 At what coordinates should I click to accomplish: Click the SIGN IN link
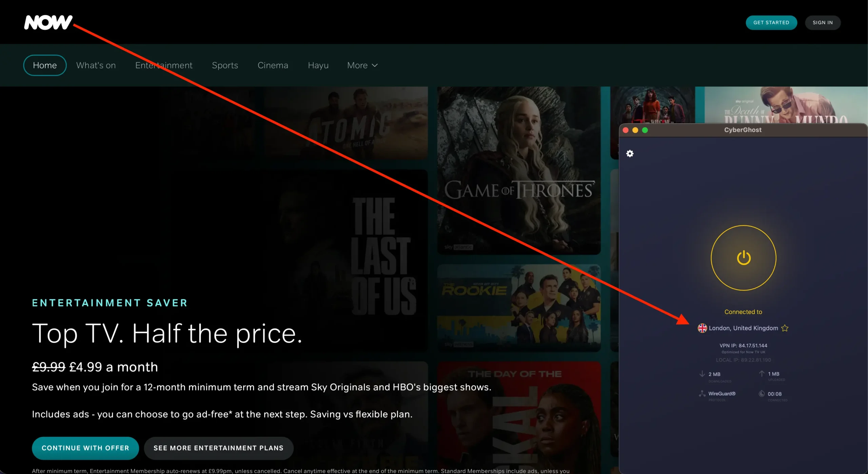tap(823, 22)
